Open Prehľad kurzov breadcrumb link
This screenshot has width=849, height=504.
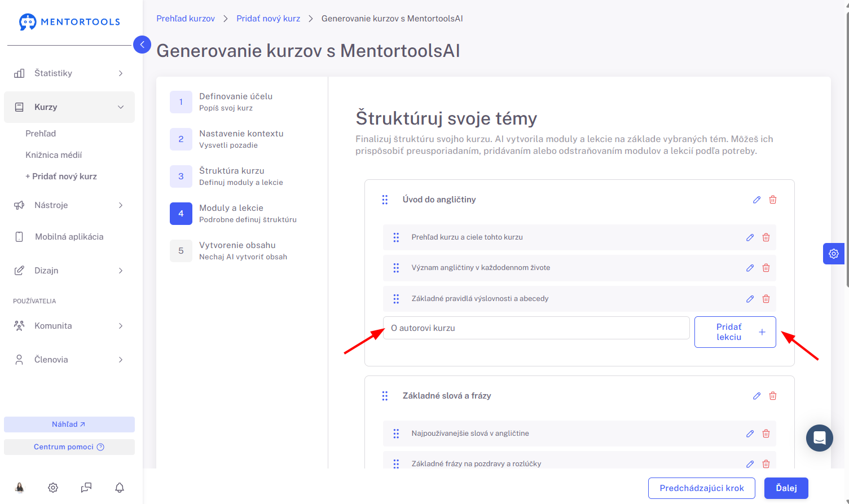[186, 19]
